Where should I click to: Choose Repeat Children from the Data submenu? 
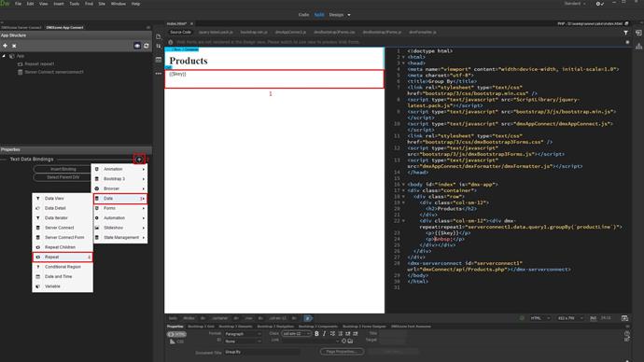[63, 247]
